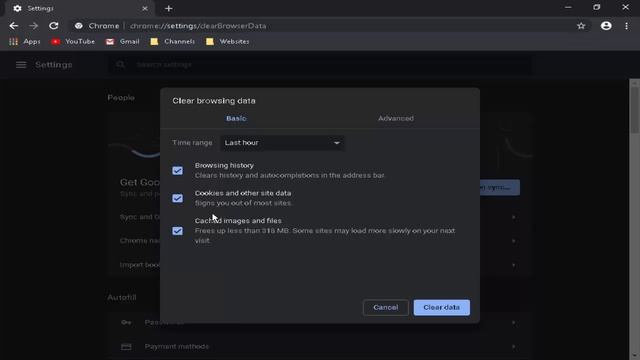Open Chrome's three-dot menu
Screen dimensions: 640x360
click(x=627, y=26)
